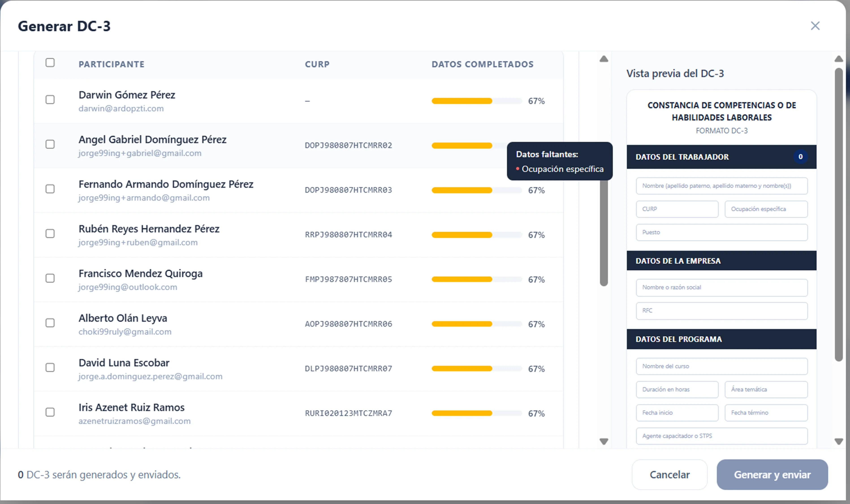Select Angel Gabriel Domínguez Pérez checkbox
The height and width of the screenshot is (504, 850).
pos(50,144)
